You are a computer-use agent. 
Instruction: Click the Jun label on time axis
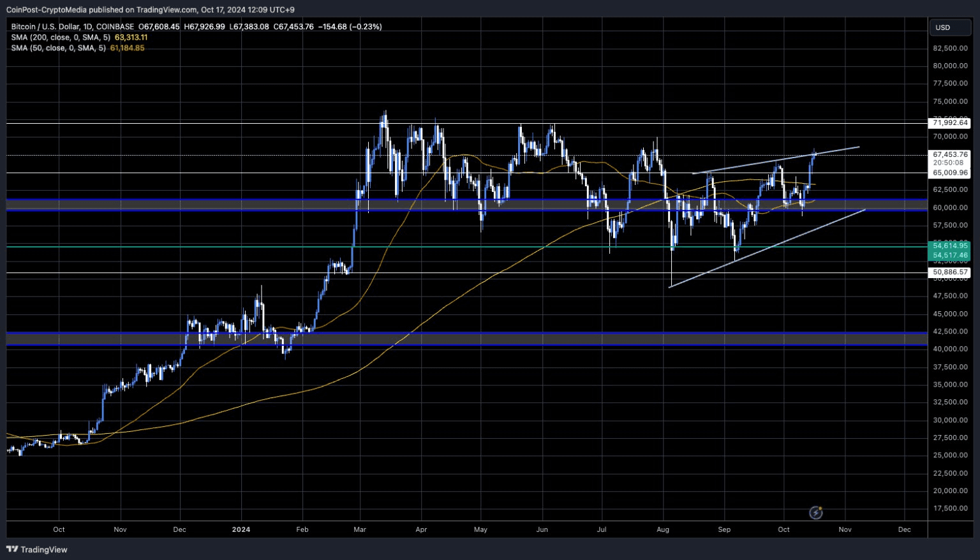click(542, 529)
